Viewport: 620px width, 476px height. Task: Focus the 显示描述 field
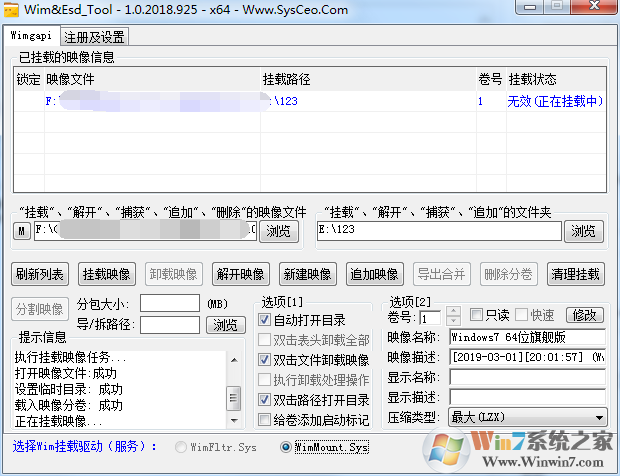pos(527,397)
